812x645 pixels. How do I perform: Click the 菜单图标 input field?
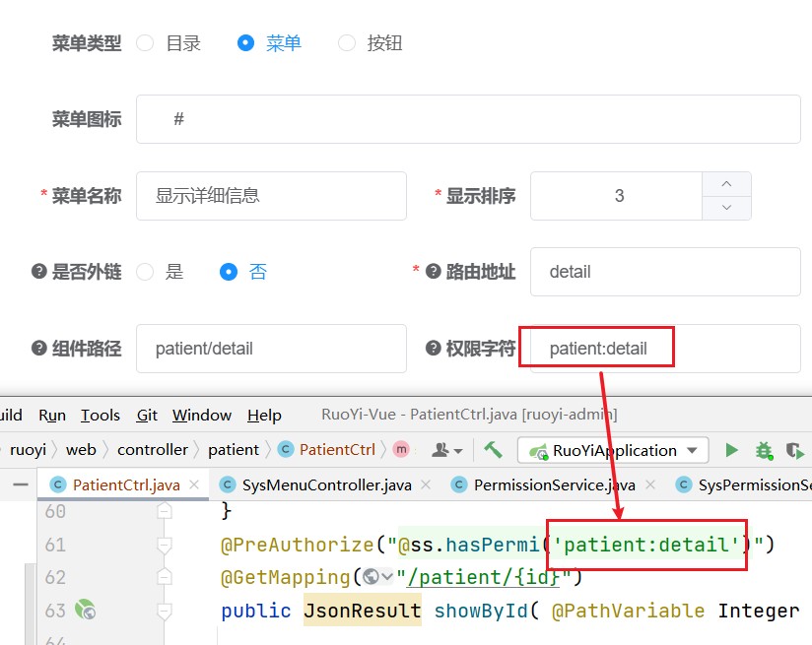tap(468, 119)
